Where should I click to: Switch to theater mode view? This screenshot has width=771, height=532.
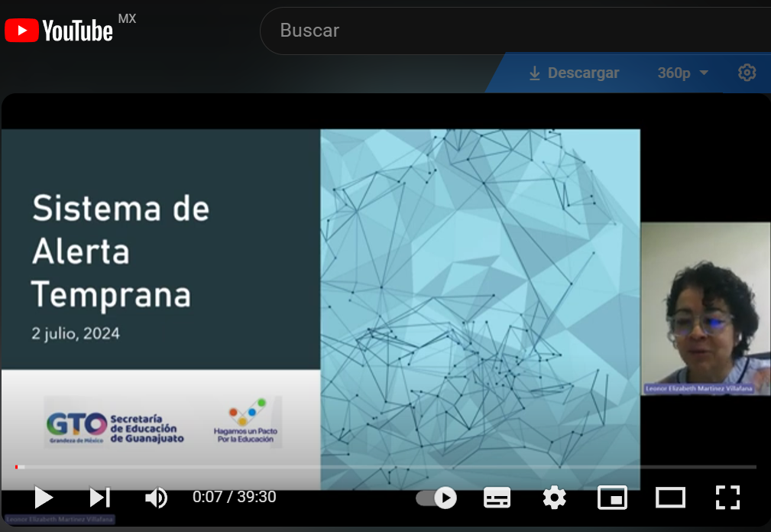click(x=670, y=498)
